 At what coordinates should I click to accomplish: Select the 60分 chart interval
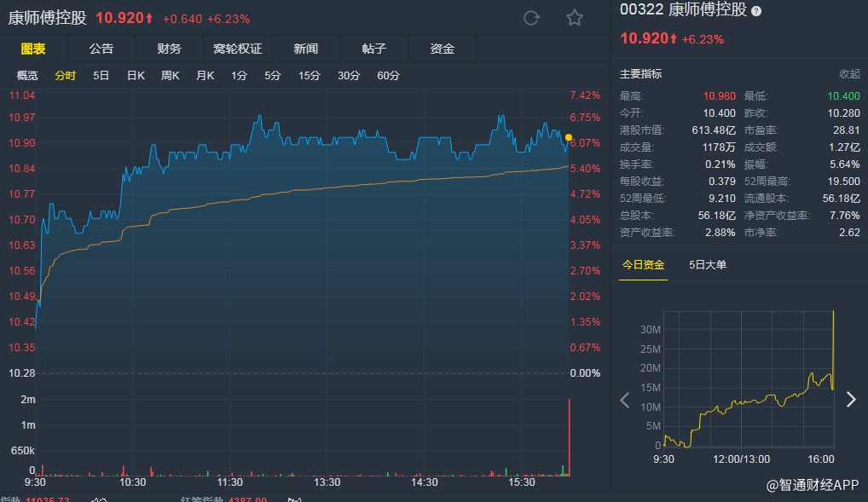(x=388, y=76)
